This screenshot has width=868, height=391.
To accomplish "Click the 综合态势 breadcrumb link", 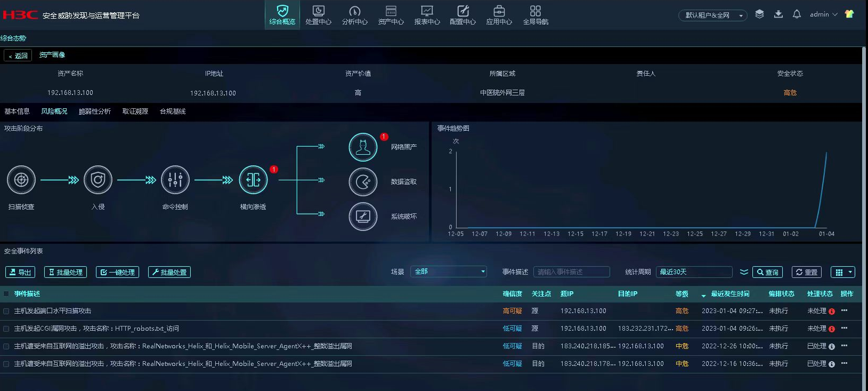I will [x=13, y=38].
